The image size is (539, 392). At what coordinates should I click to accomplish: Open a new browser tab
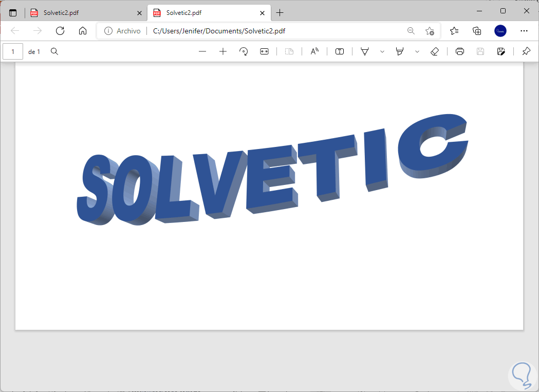point(280,13)
